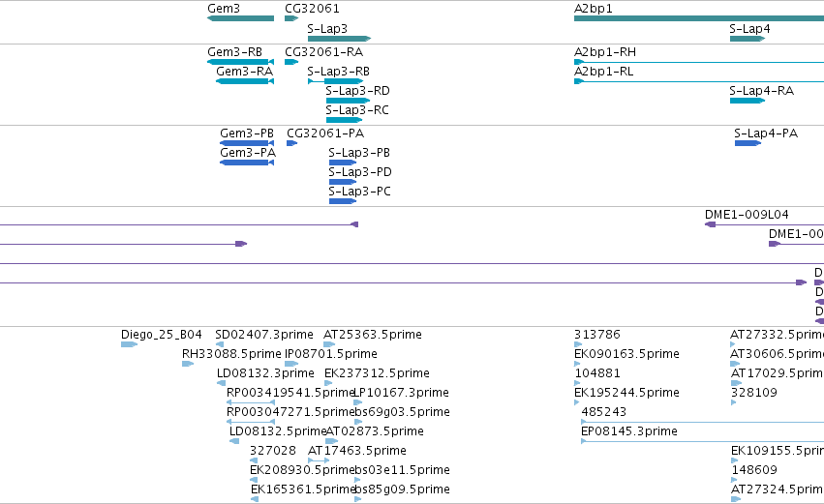Select the bs69g03.5prime EST label
This screenshot has width=824, height=504.
(403, 412)
